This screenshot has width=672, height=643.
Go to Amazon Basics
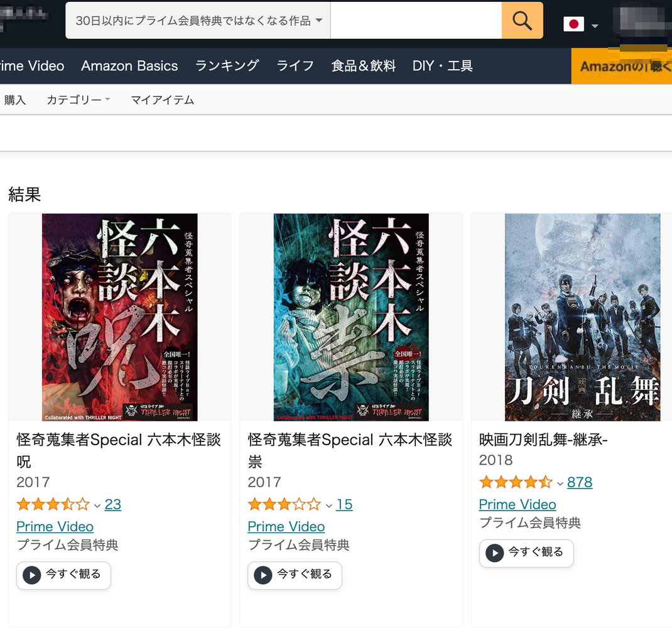click(129, 65)
